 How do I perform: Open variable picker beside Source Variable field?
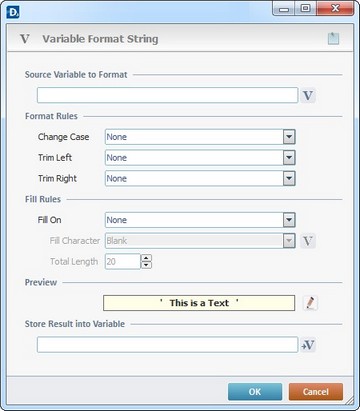(x=308, y=96)
